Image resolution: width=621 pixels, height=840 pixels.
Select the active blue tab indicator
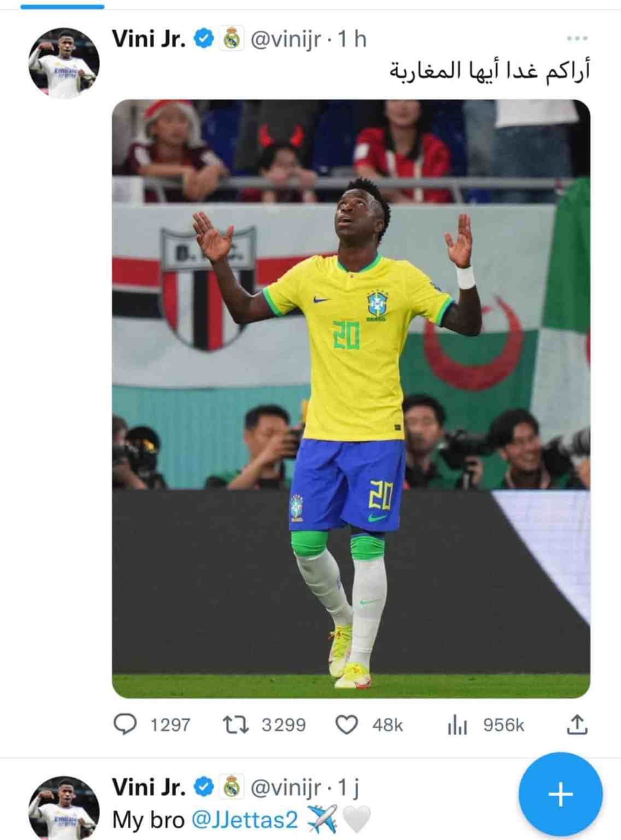coord(62,7)
